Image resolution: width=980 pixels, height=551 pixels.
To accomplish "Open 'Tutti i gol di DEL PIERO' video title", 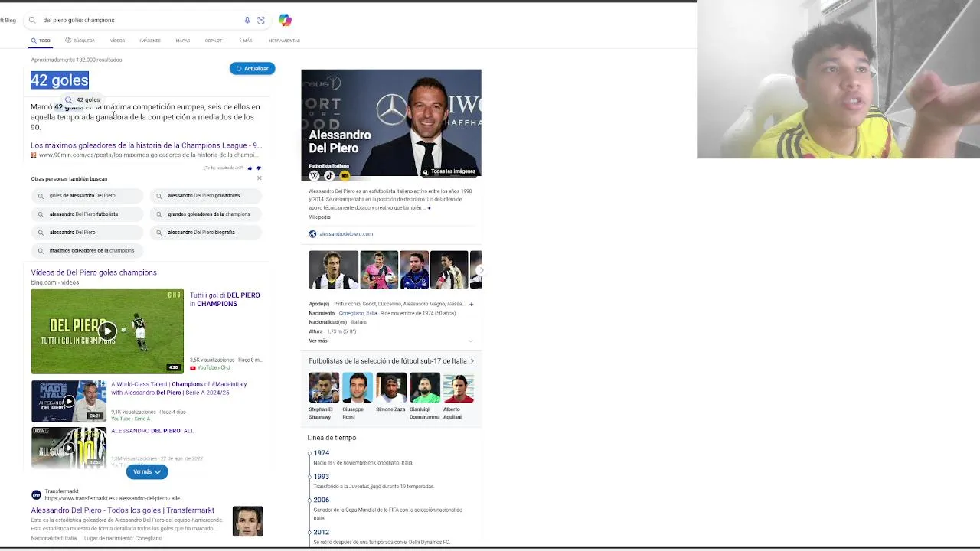I will (x=225, y=299).
